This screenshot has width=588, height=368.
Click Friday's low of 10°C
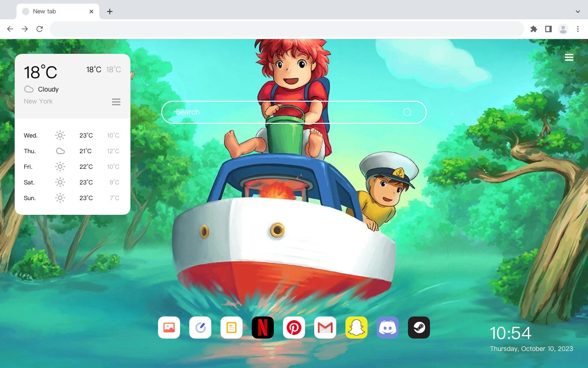pyautogui.click(x=113, y=167)
